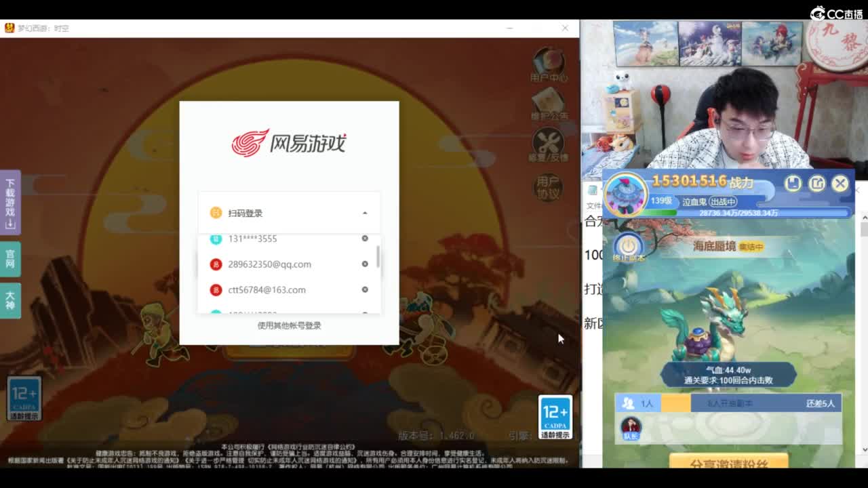The height and width of the screenshot is (488, 868).
Task: Click the 集结中 status label
Action: coord(751,247)
